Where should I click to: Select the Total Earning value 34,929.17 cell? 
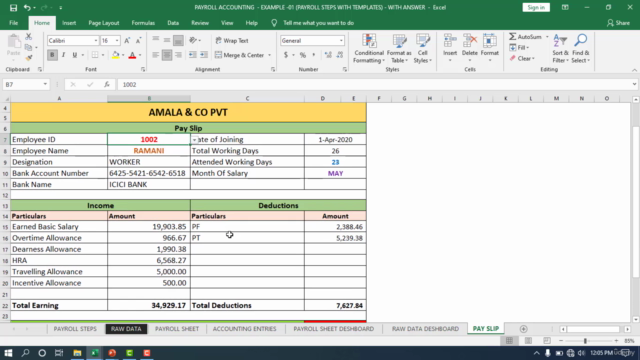149,305
